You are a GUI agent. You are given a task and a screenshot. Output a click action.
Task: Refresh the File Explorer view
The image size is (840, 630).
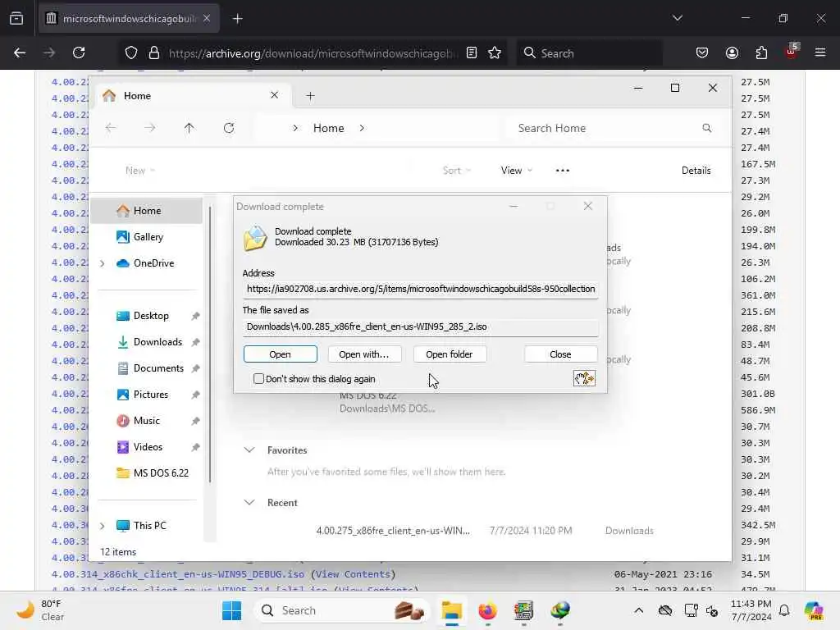[x=229, y=128]
